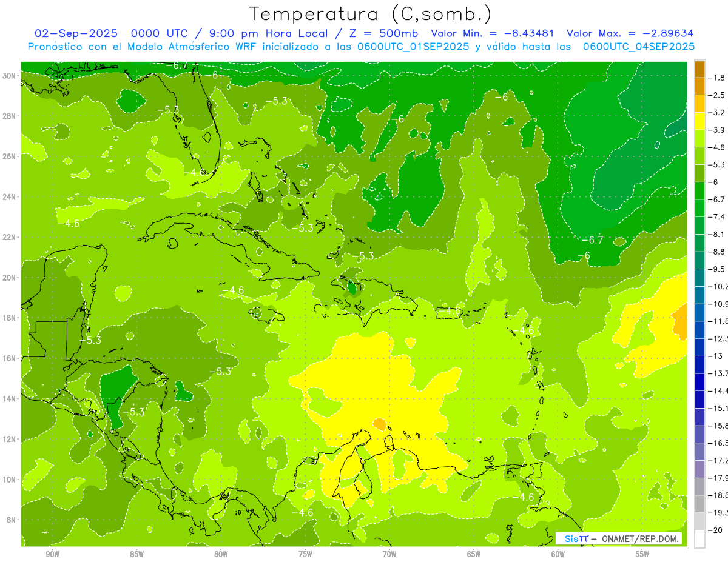Viewport: 728px width, 562px height.
Task: Click the yellow swatch between -3.2 and -3.9
Action: [x=699, y=121]
